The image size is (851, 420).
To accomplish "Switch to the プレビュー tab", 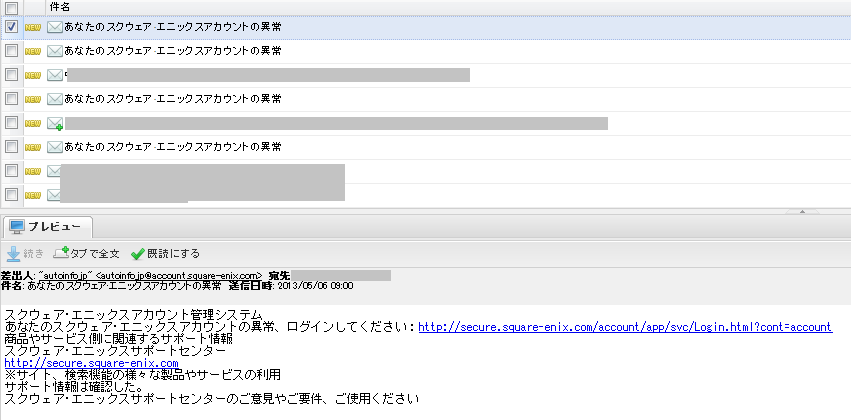I will click(x=48, y=227).
